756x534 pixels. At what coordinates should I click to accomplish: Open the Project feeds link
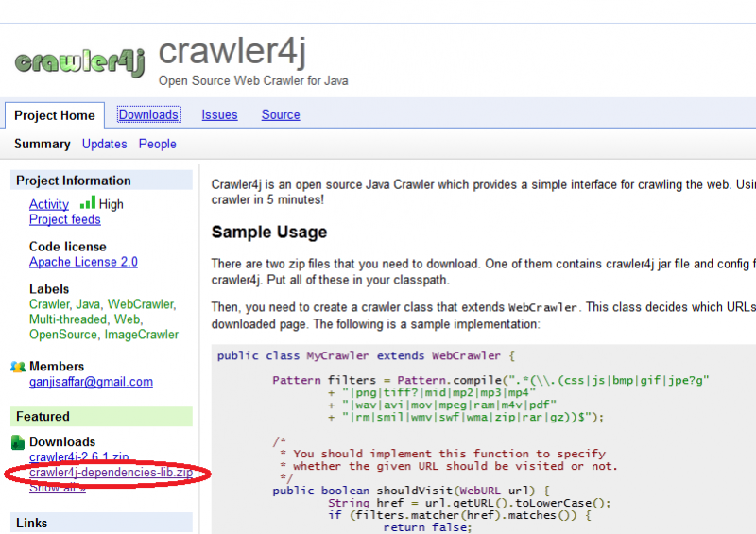64,219
